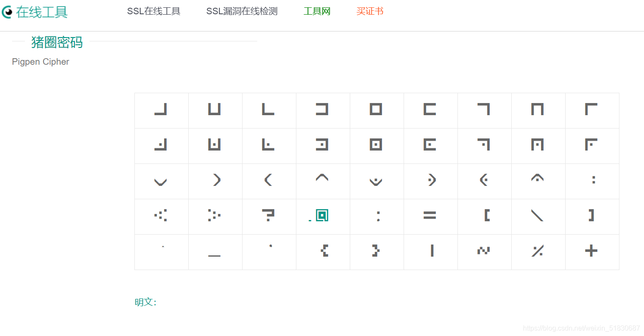This screenshot has height=336, width=644.
Task: Choose the left curly brace symbol
Action: pyautogui.click(x=325, y=251)
